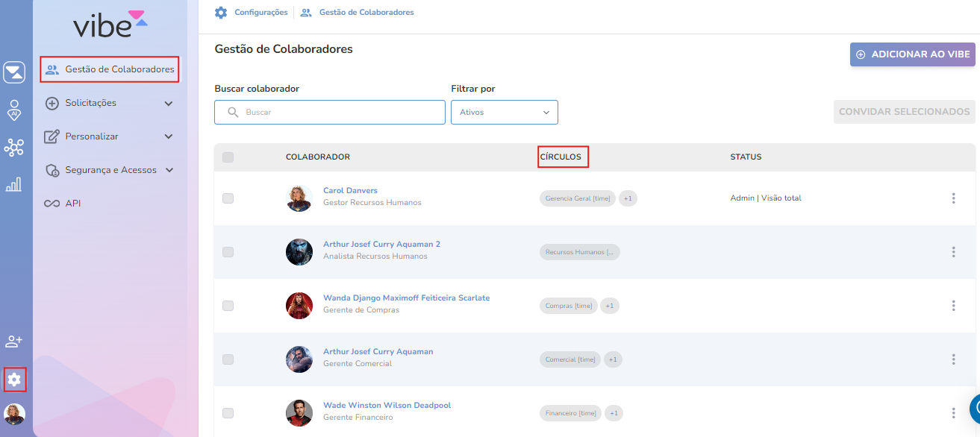
Task: Open Wanda Django Maximoff Feiticeira Scarlate link
Action: coord(407,298)
